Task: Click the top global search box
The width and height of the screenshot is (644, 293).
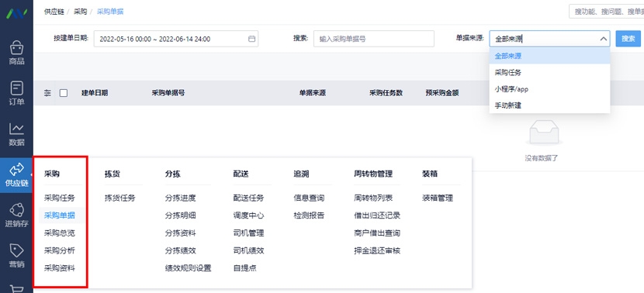Action: (x=606, y=12)
